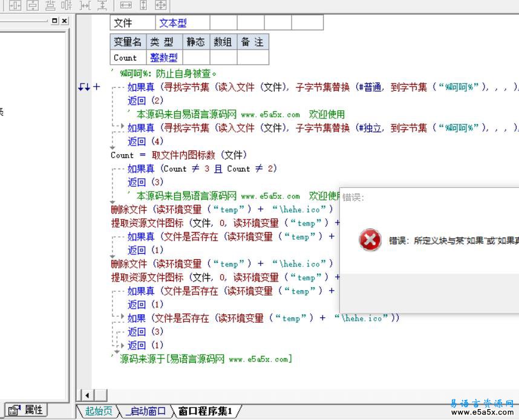Select the 窗口程序集1 tab
Screen dimensions: 519x420
(205, 412)
